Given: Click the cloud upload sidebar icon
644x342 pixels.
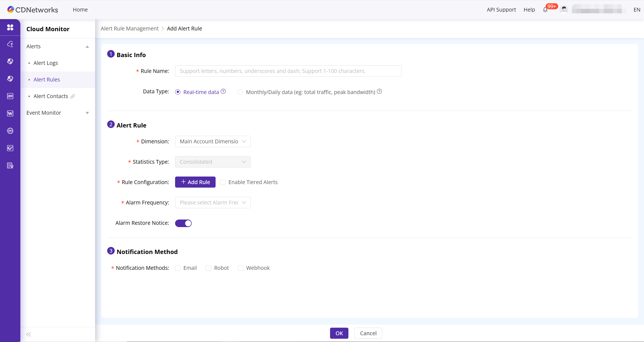Looking at the screenshot, I should tap(10, 44).
